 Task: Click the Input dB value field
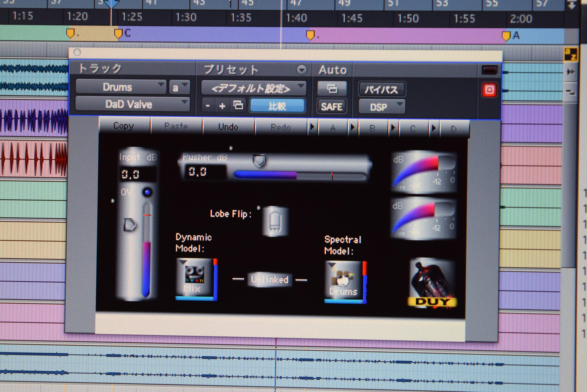(x=138, y=174)
